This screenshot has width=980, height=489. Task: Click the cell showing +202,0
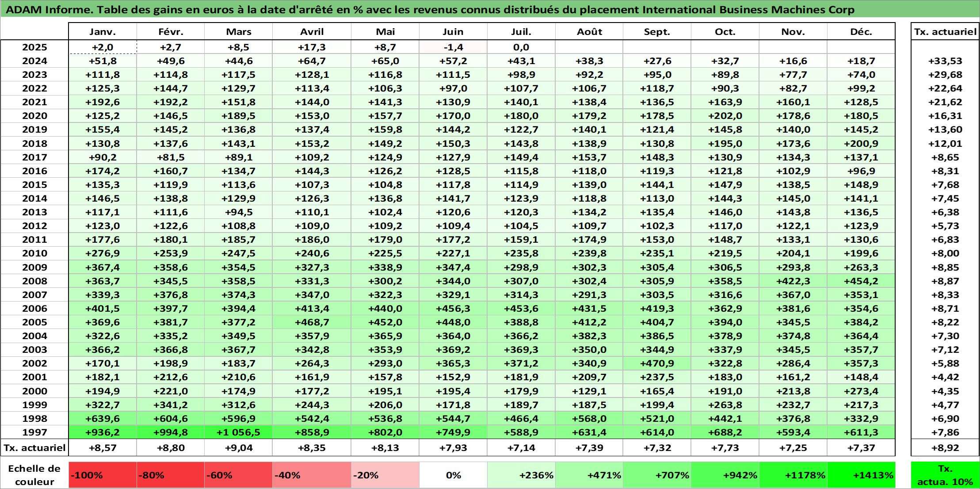point(725,116)
